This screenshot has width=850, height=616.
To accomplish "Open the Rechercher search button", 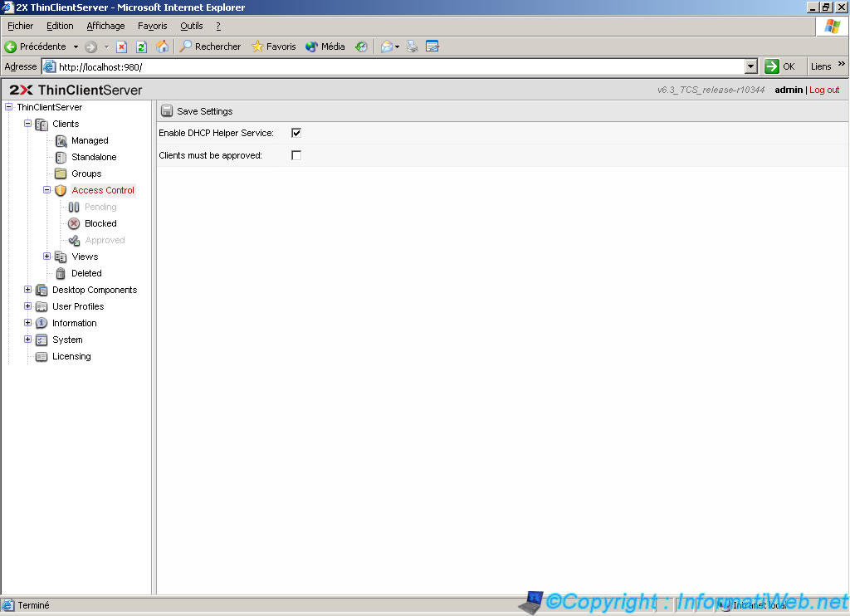I will click(x=210, y=46).
